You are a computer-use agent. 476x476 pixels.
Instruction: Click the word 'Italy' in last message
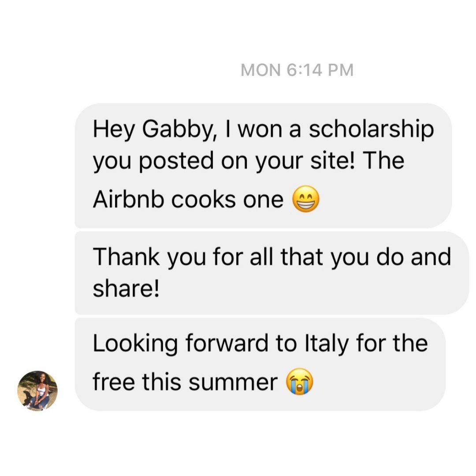pyautogui.click(x=326, y=344)
